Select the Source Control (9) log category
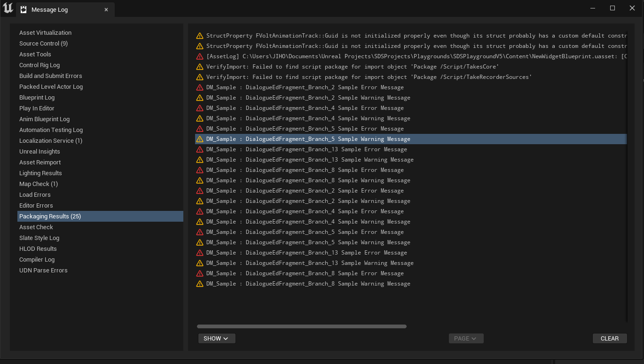The height and width of the screenshot is (364, 644). [43, 44]
